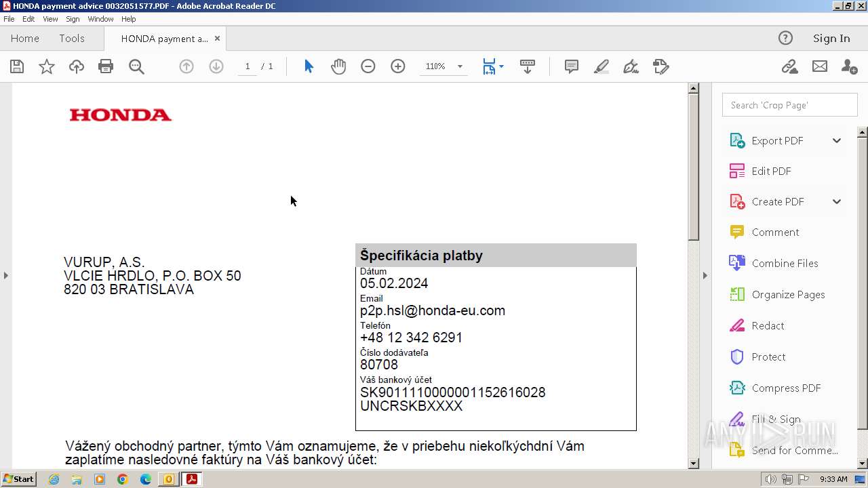Open the Window menu
This screenshot has height=488, width=868.
pyautogui.click(x=100, y=19)
